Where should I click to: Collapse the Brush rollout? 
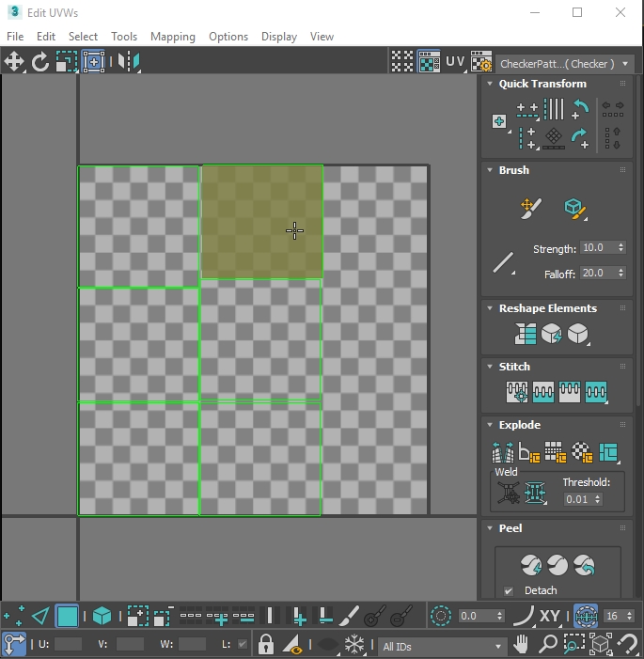pyautogui.click(x=490, y=170)
